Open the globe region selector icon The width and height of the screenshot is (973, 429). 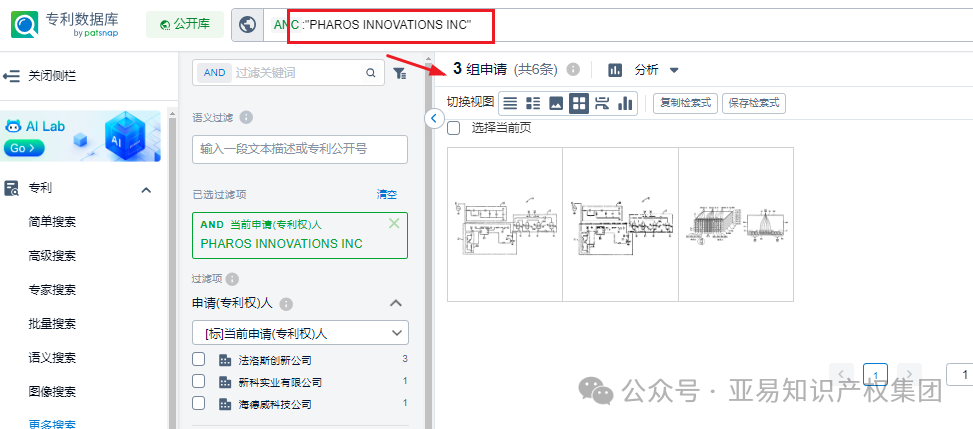click(x=248, y=25)
